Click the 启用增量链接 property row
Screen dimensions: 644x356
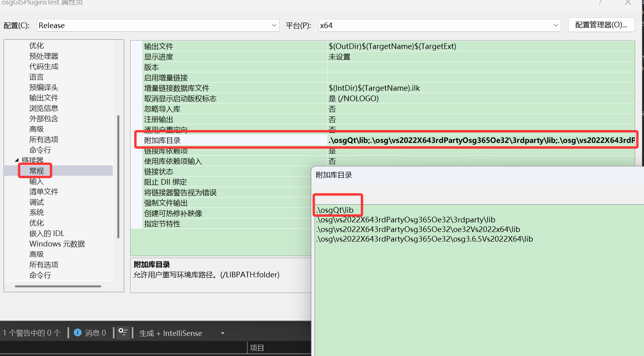(389, 77)
